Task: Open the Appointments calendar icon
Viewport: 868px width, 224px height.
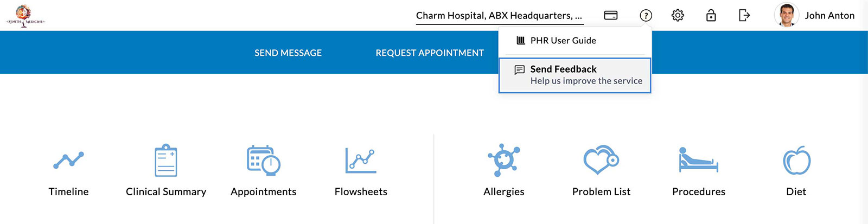Action: [264, 160]
